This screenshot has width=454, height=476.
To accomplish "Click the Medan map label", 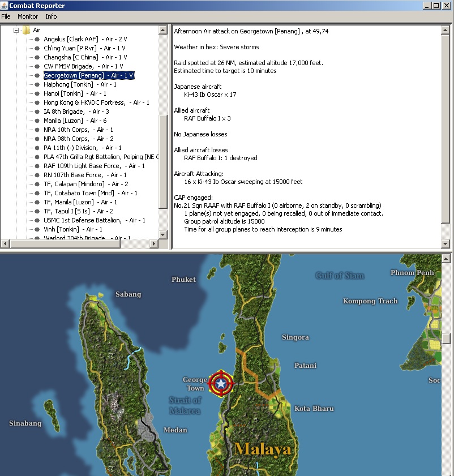I will [175, 430].
